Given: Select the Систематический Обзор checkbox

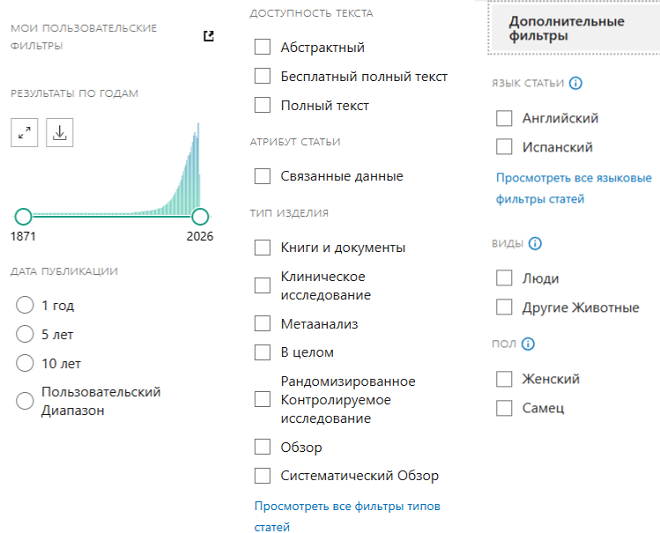Looking at the screenshot, I should [x=263, y=476].
